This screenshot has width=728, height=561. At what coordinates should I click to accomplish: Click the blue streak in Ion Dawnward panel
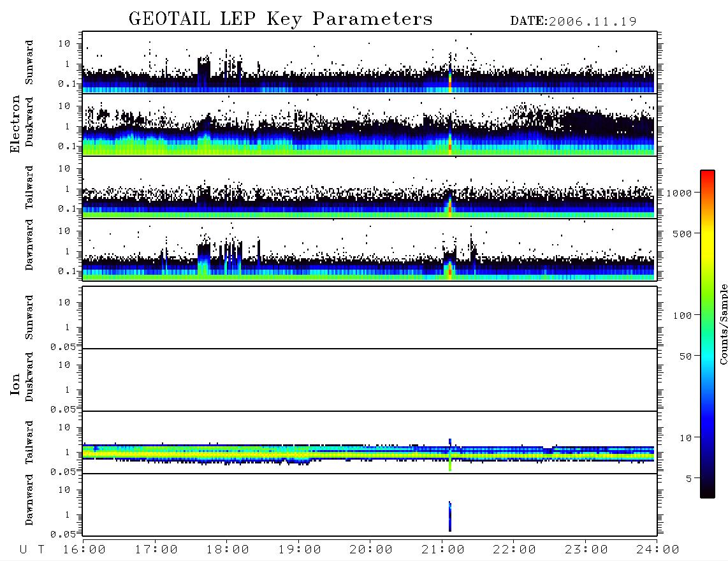point(450,516)
